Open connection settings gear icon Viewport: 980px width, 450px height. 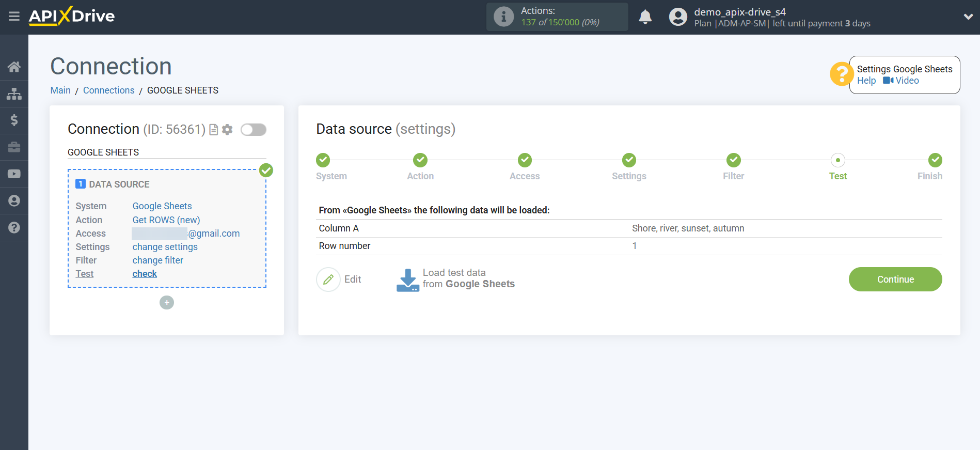point(227,130)
